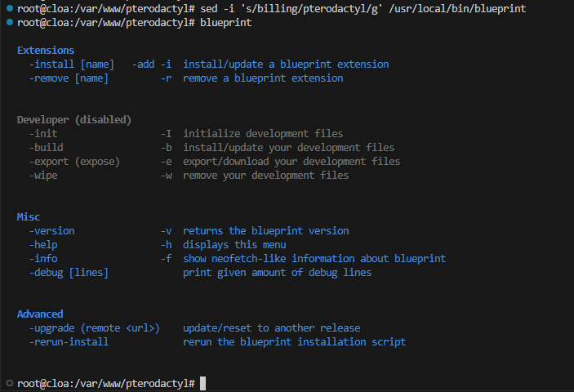Click the blue dot before the sed command
This screenshot has width=574, height=392.
coord(10,8)
